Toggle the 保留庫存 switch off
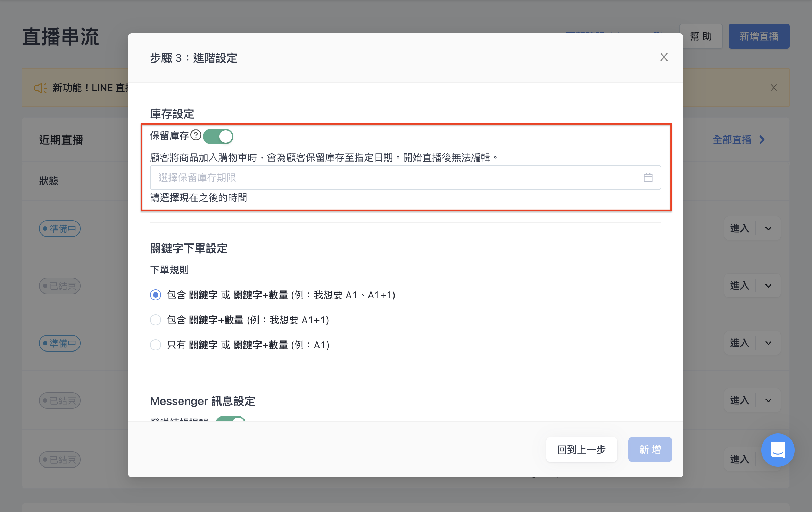 pyautogui.click(x=218, y=137)
